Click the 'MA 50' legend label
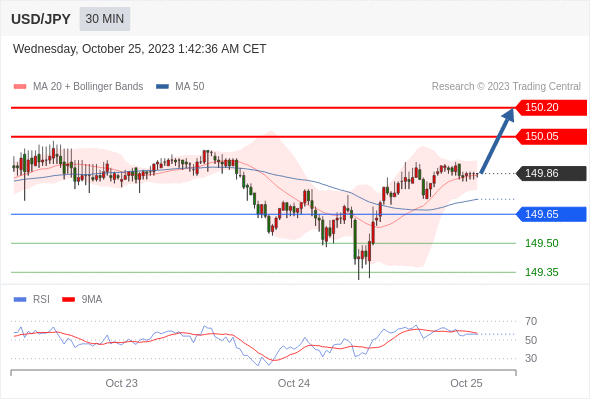590x400 pixels. pos(190,87)
